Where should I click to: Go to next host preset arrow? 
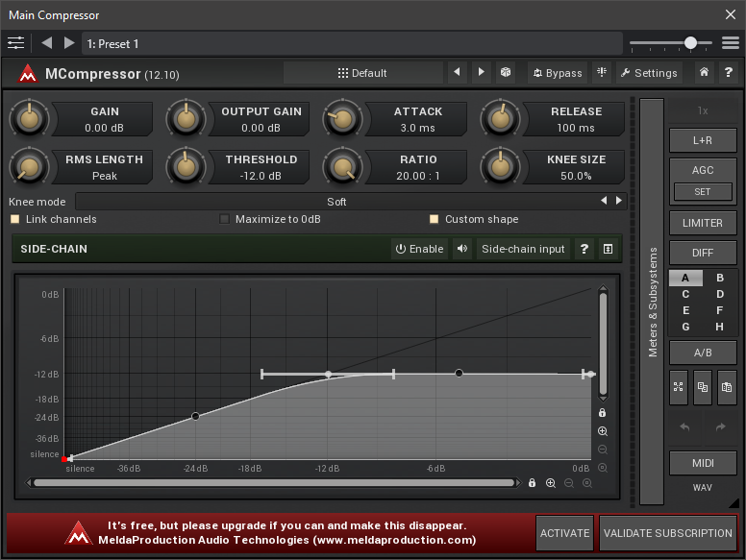69,43
